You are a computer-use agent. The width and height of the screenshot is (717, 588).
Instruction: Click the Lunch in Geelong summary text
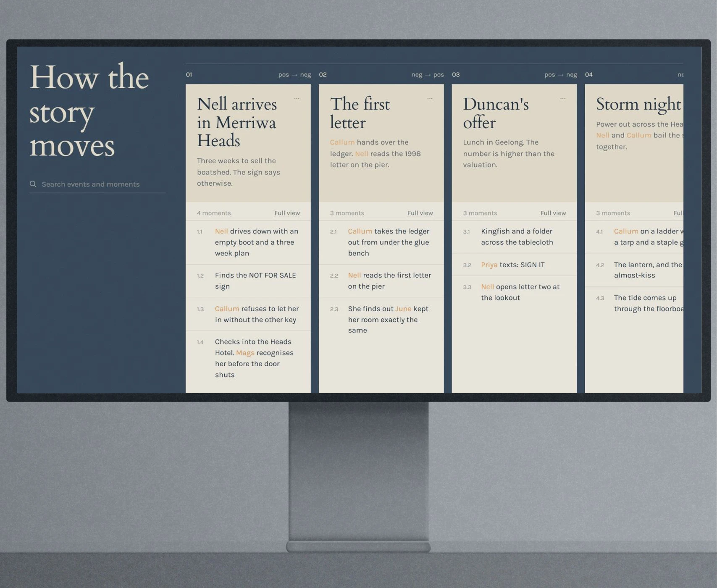(x=509, y=154)
